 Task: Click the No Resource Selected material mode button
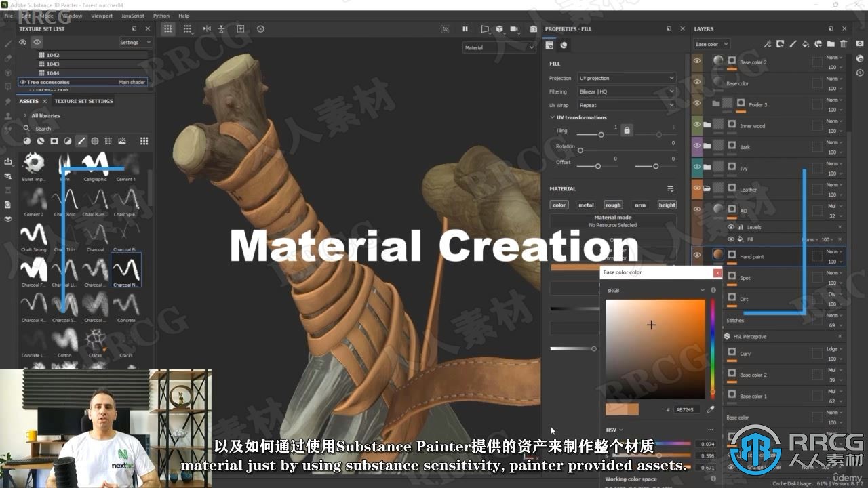(613, 221)
